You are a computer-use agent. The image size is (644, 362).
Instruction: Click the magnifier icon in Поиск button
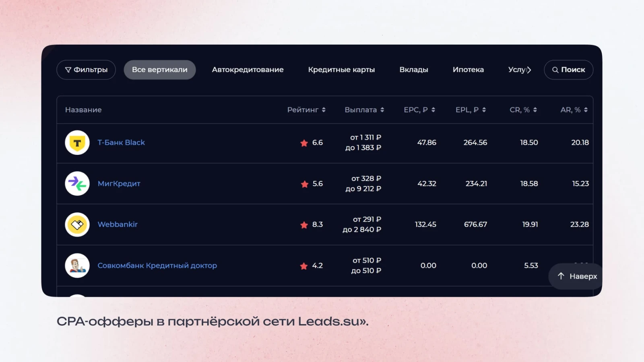(x=556, y=70)
